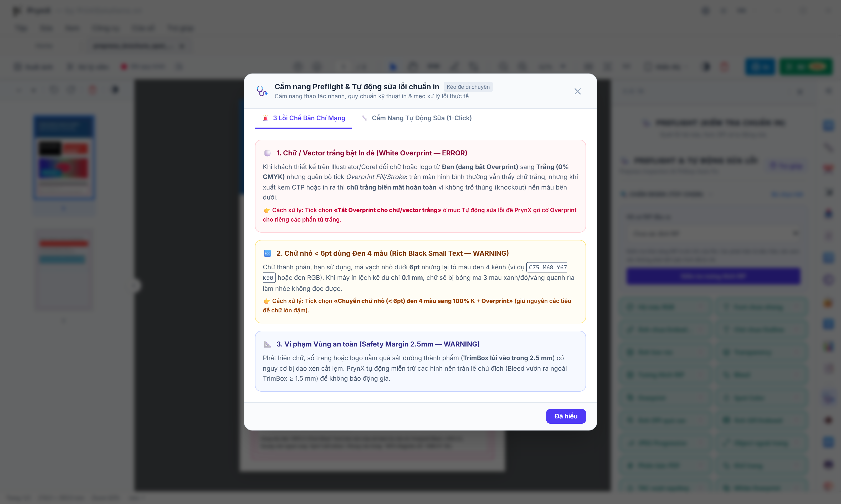Confirm with the Đã hiểu button
841x504 pixels.
566,416
